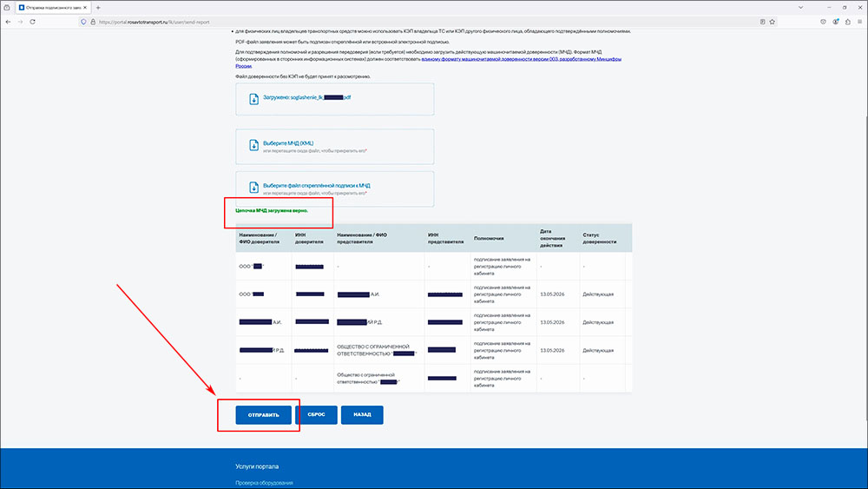Click the browser back arrow
This screenshot has width=868, height=489.
click(x=9, y=22)
